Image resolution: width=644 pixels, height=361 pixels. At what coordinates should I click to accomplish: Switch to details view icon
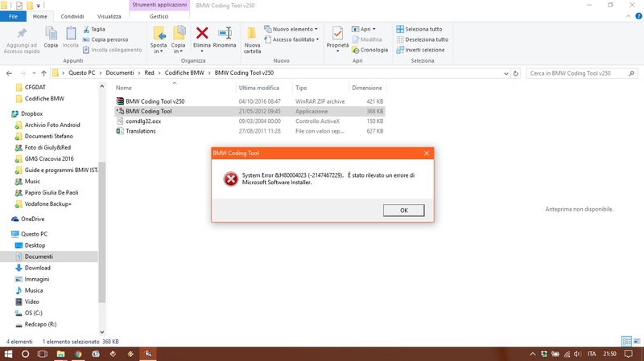(x=626, y=342)
